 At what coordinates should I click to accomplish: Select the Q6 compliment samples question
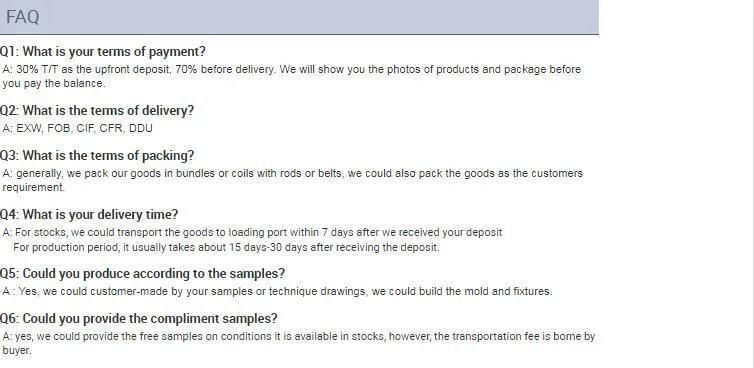click(x=139, y=319)
